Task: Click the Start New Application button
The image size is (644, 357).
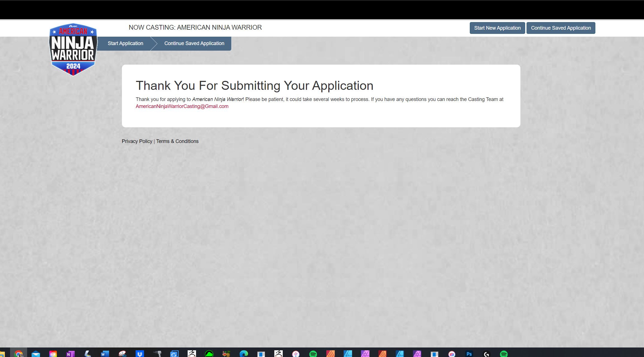Action: pos(497,28)
